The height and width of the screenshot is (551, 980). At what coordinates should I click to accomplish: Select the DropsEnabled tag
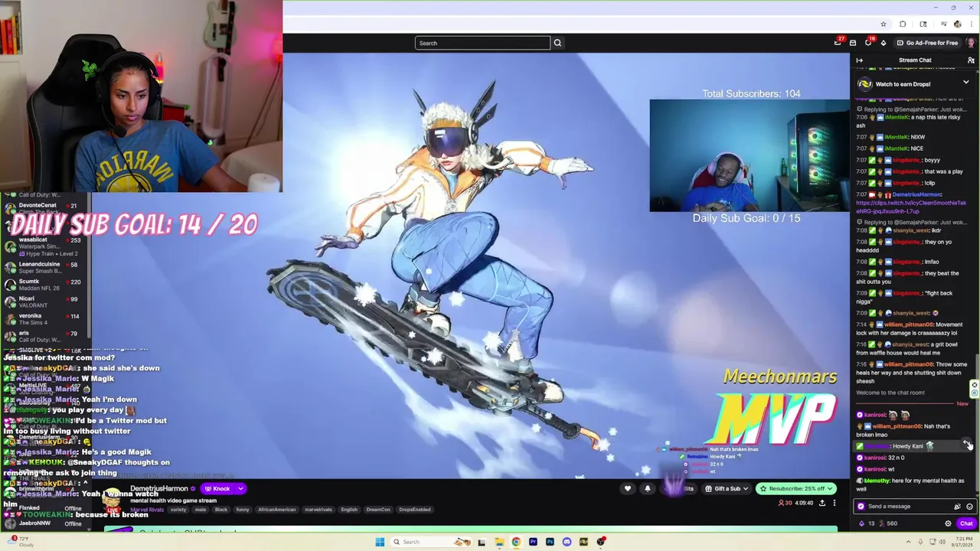[415, 509]
